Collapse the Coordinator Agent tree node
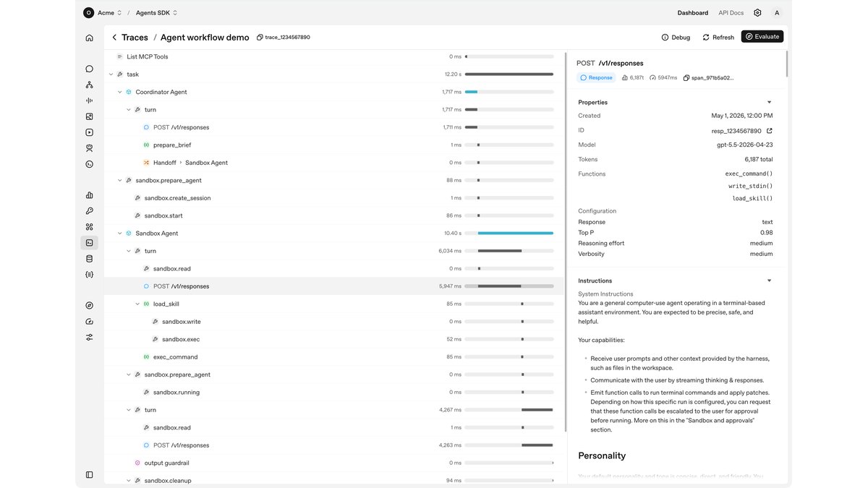Screen dimensions: 868x488 (120, 92)
